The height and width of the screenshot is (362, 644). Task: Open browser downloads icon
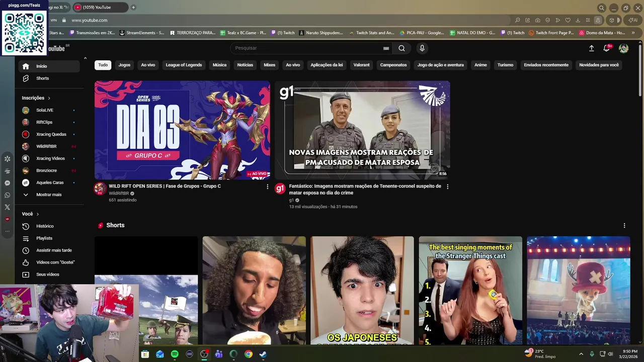[x=578, y=20]
